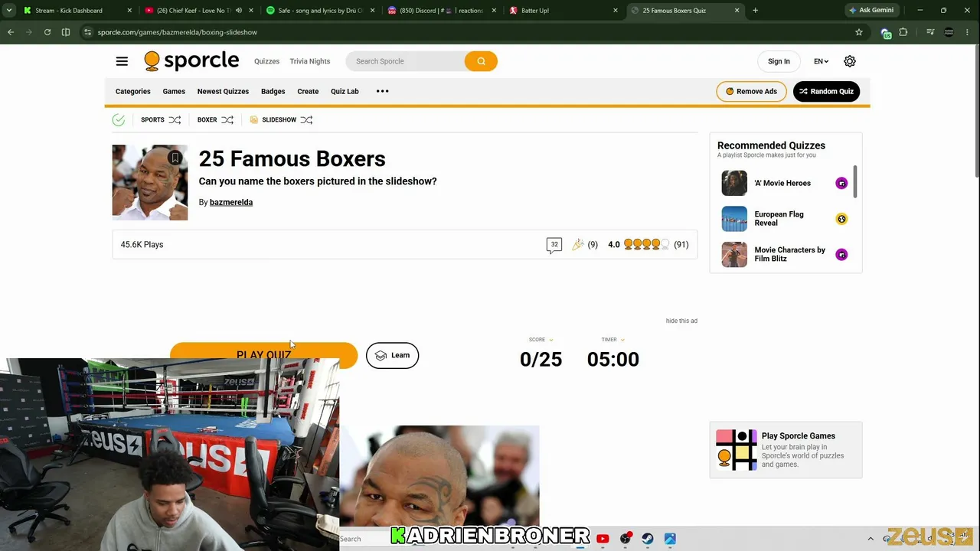The image size is (980, 551).
Task: Click the yellow badge next to European Flag Reveal
Action: tap(841, 219)
